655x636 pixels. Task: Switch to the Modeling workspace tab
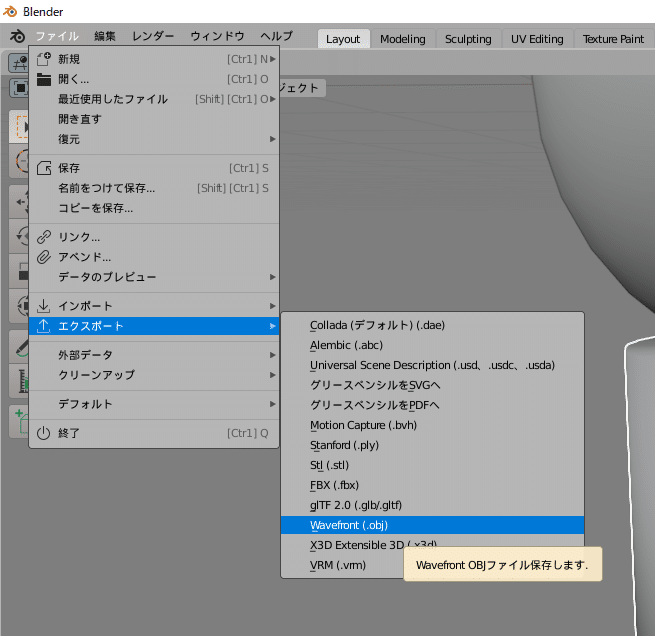click(x=403, y=39)
